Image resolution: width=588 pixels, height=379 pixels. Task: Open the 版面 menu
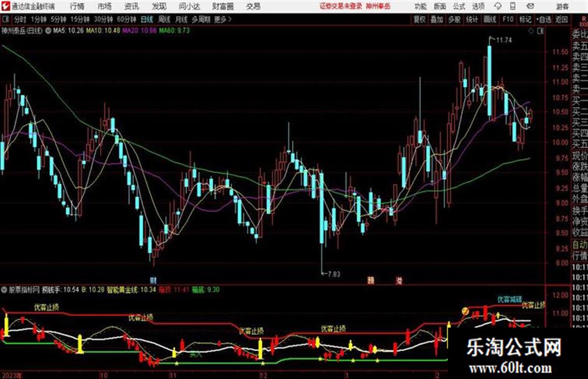tap(440, 6)
